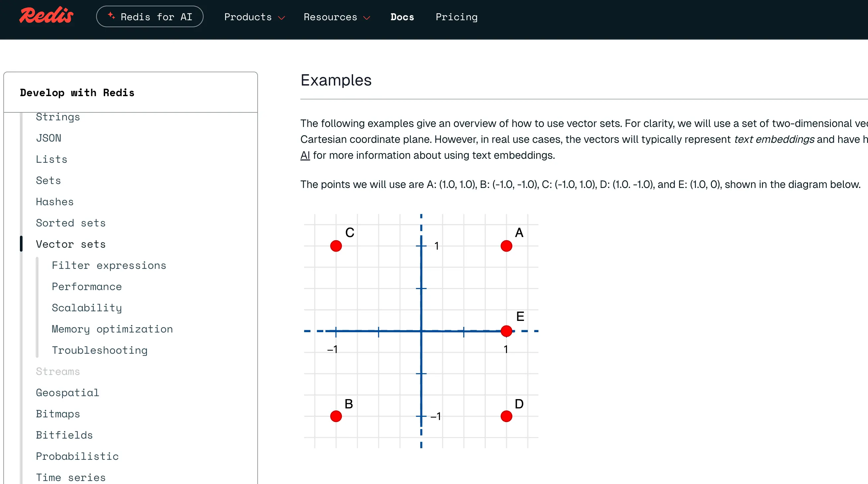Navigate to Memory optimization
868x484 pixels.
coord(112,329)
